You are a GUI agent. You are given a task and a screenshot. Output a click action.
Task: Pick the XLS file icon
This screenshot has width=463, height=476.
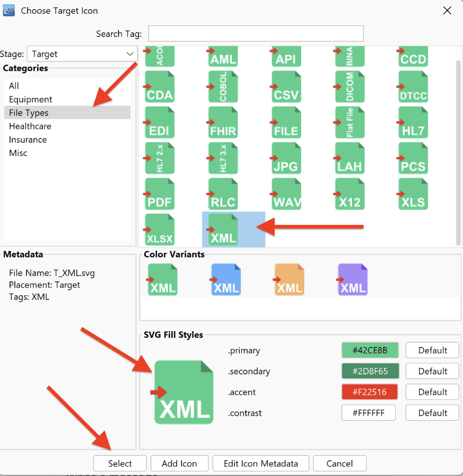pyautogui.click(x=413, y=194)
